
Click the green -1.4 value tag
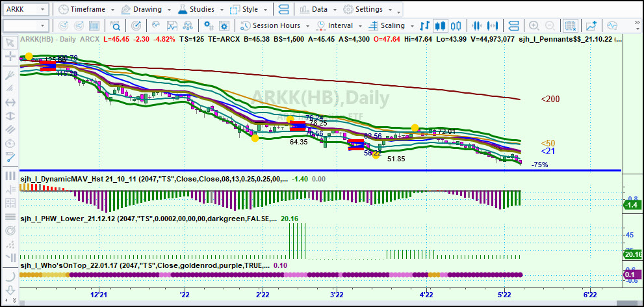pos(632,205)
